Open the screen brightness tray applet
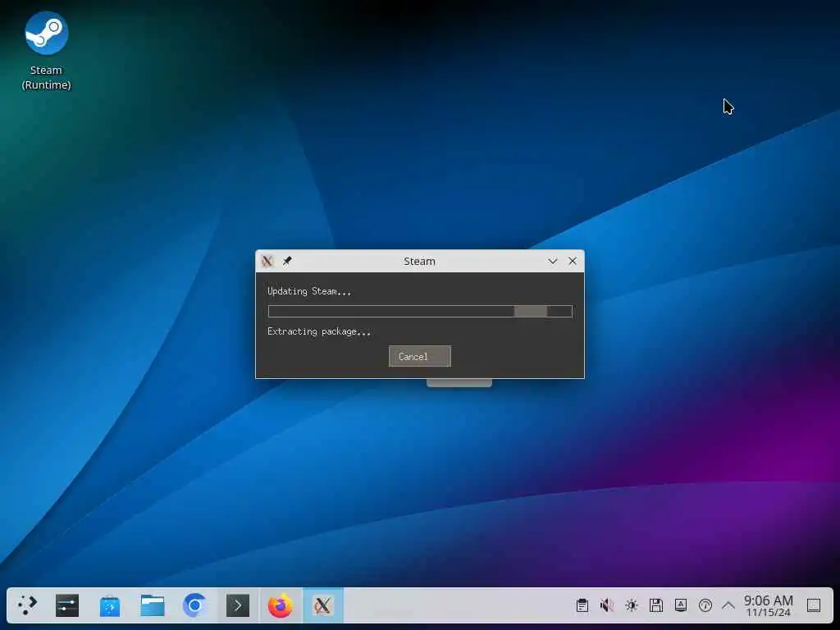Image resolution: width=840 pixels, height=630 pixels. pyautogui.click(x=632, y=605)
